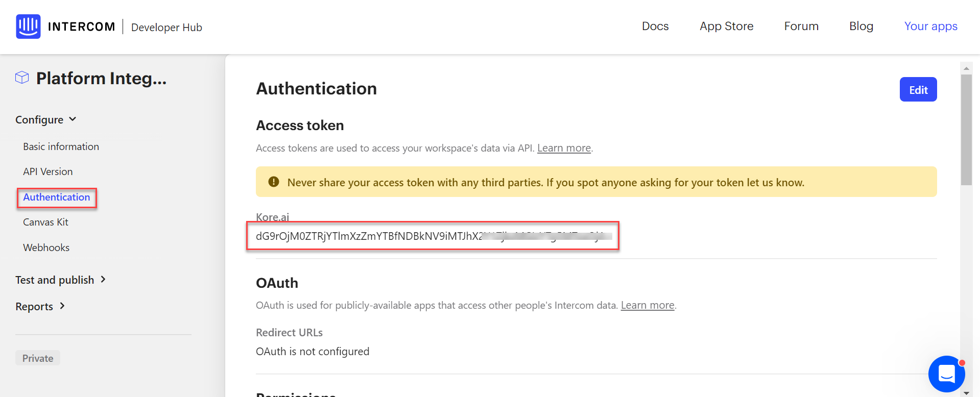Open Canvas Kit settings
This screenshot has width=980, height=397.
(x=45, y=222)
